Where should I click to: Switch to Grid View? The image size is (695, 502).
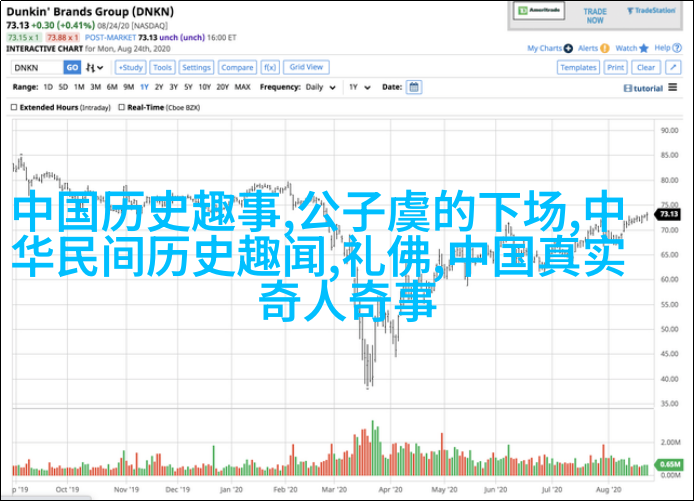306,67
